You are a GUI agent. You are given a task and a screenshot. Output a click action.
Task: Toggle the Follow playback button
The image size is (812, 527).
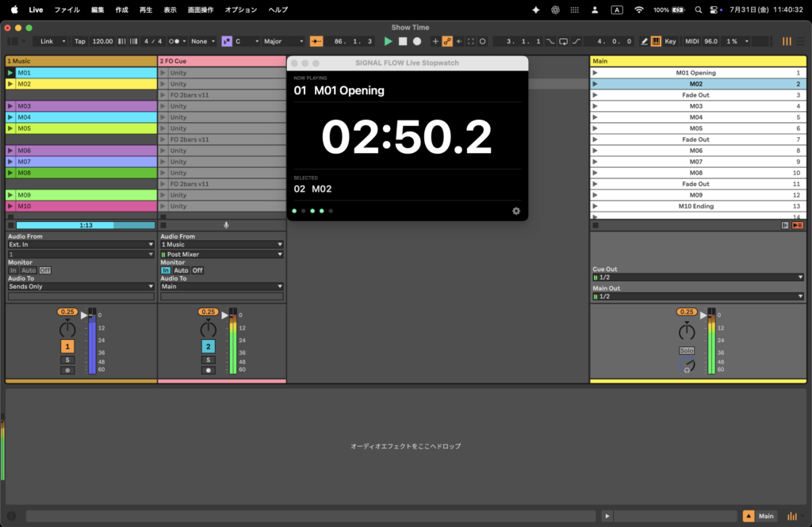(x=316, y=41)
